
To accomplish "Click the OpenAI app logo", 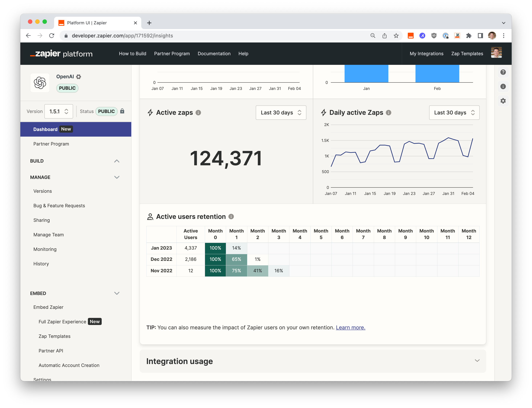I will point(40,83).
